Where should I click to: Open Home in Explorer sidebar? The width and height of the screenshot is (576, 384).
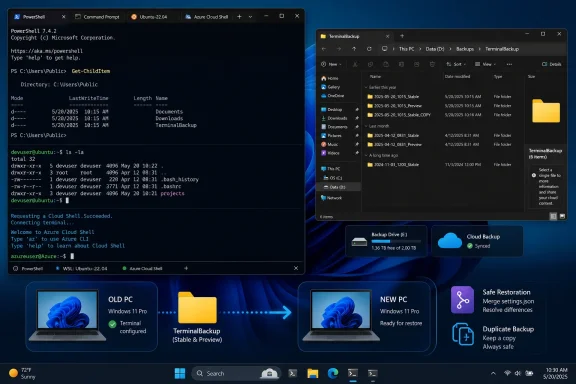330,78
